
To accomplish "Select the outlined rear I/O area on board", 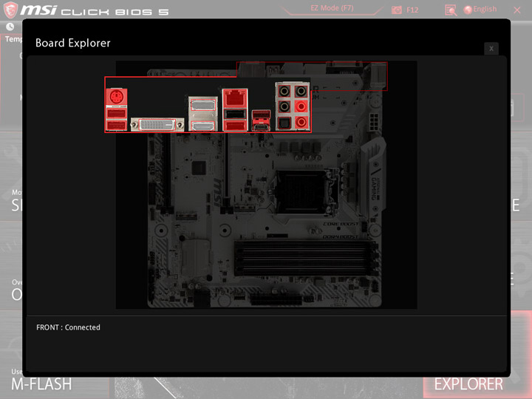I will click(x=312, y=76).
